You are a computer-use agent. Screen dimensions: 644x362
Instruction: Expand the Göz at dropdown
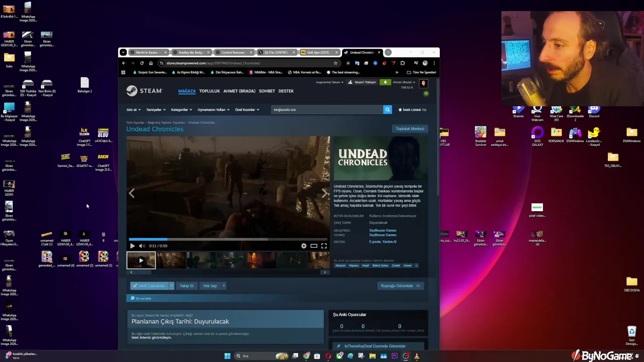(x=133, y=110)
